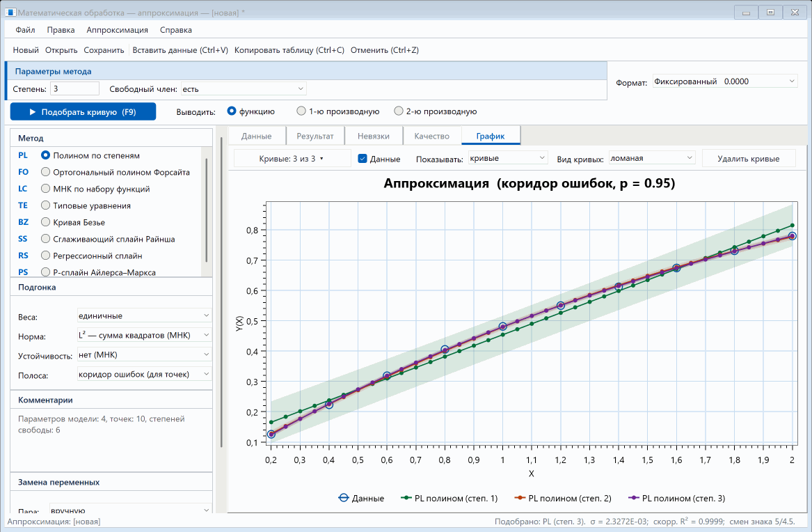The width and height of the screenshot is (812, 532).
Task: Switch to the Невязки tab
Action: tap(374, 136)
